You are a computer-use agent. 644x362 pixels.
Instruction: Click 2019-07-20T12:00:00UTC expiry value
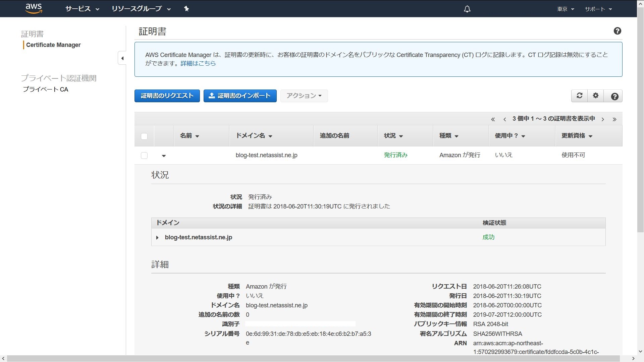pyautogui.click(x=507, y=315)
